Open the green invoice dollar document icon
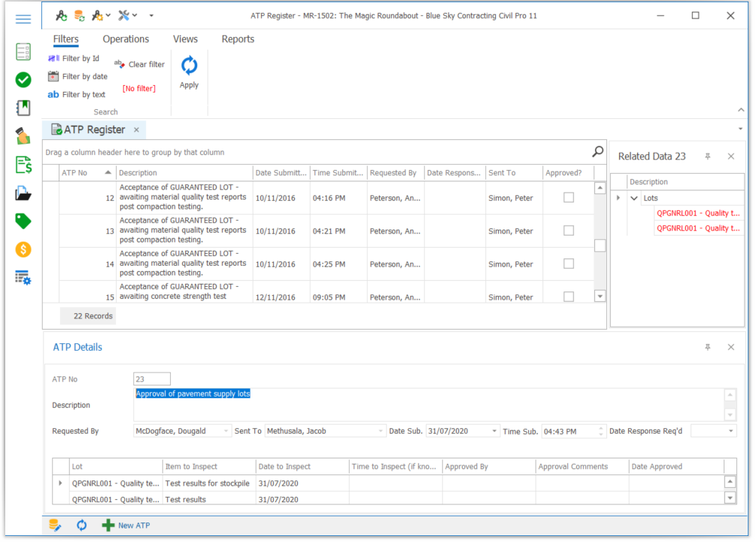The image size is (756, 545). [23, 165]
